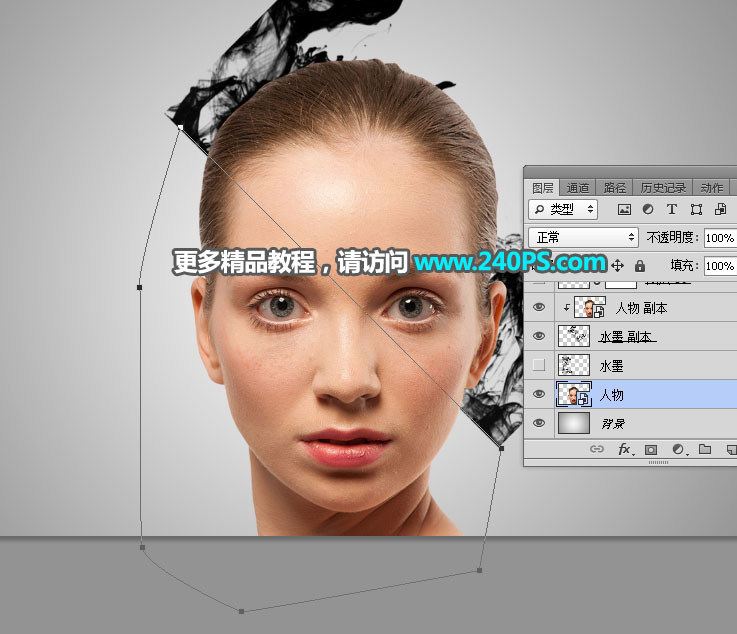Screen dimensions: 737x634
Task: Add a layer mask button
Action: (651, 450)
